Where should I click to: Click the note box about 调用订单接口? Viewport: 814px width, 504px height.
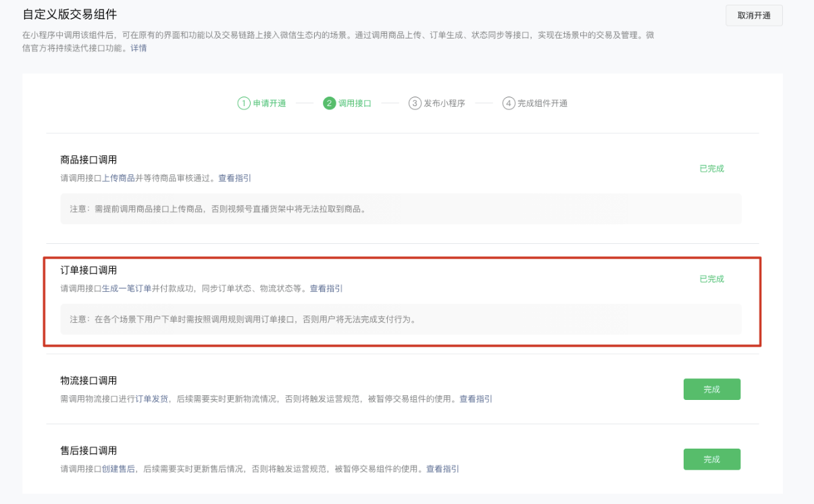401,319
